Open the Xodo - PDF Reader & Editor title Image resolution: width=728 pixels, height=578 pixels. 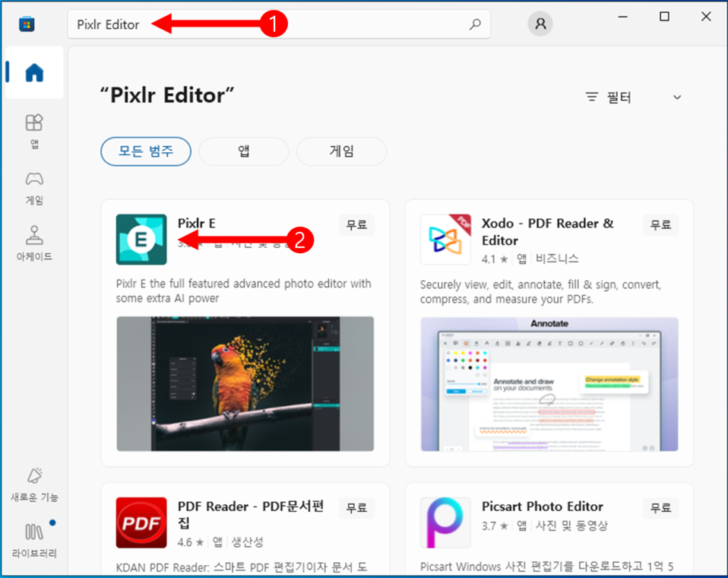click(x=547, y=232)
